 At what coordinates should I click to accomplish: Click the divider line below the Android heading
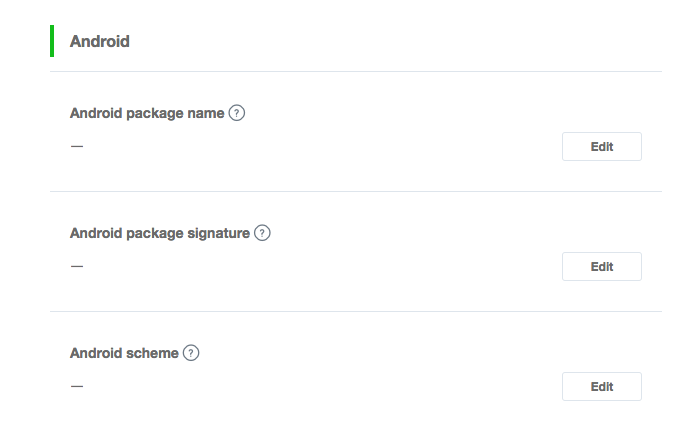pos(356,71)
